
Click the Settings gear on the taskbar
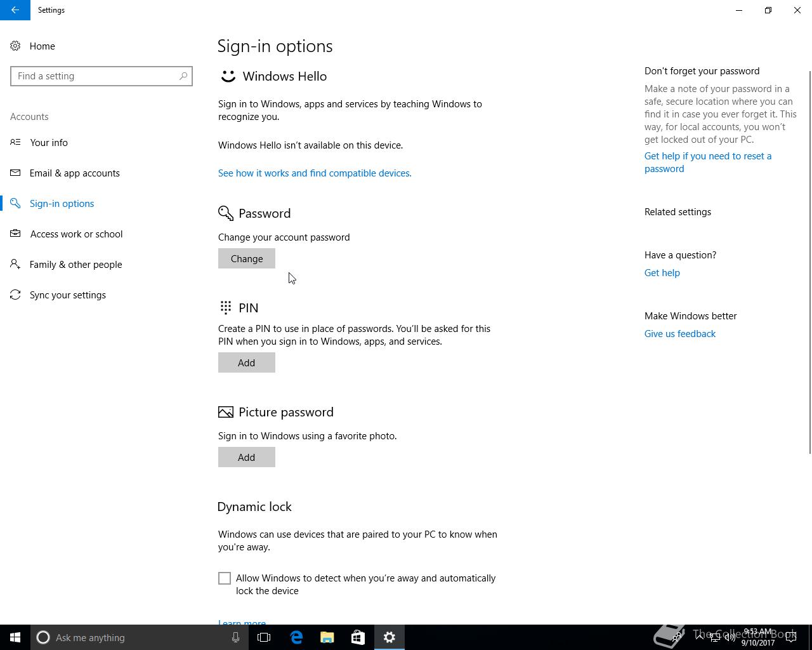tap(390, 637)
